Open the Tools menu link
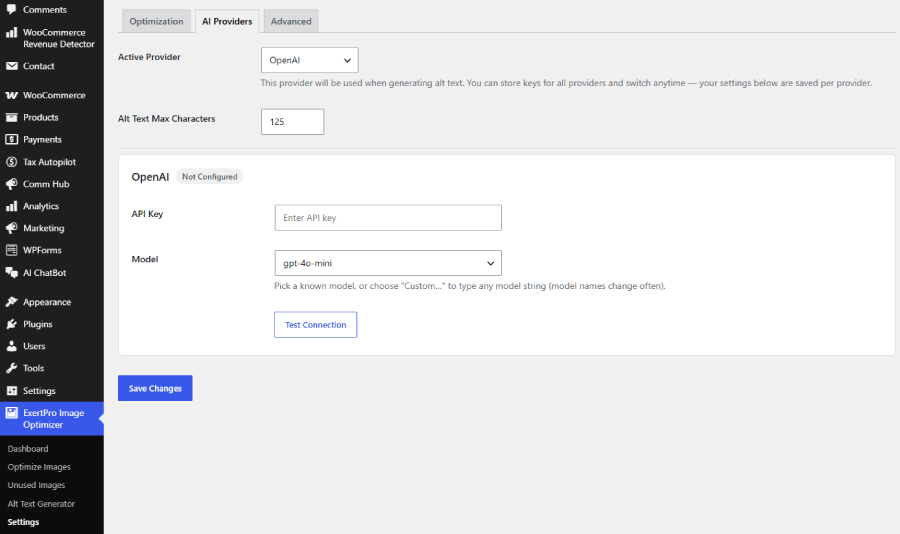 33,368
